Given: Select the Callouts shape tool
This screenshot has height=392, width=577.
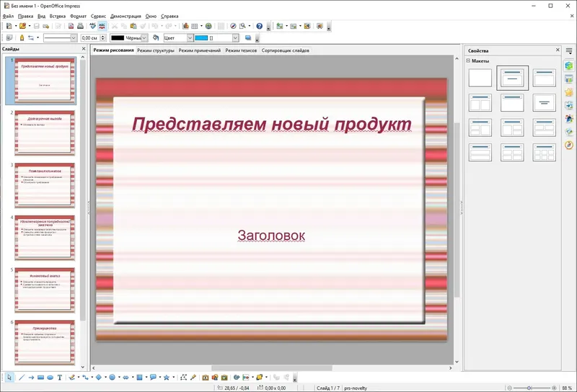Looking at the screenshot, I should (153, 378).
